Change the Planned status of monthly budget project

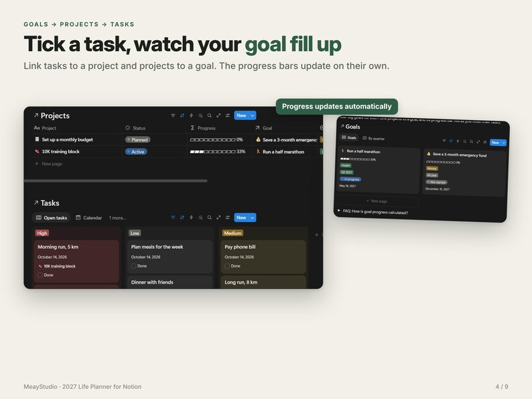point(138,139)
